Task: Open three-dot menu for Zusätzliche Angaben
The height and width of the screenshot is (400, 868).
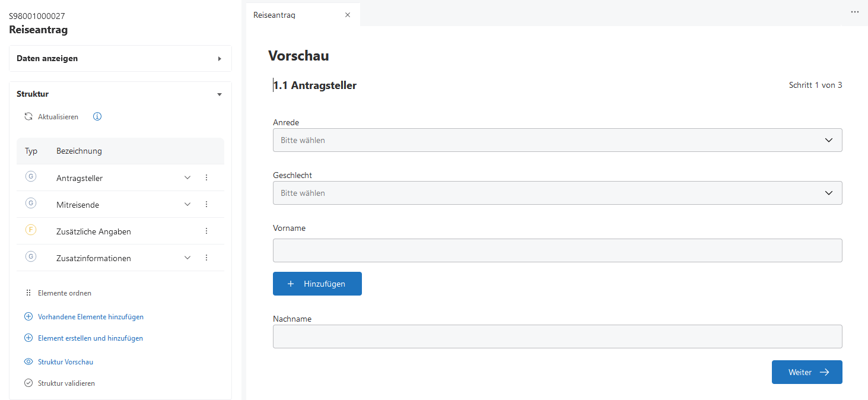Action: (206, 231)
